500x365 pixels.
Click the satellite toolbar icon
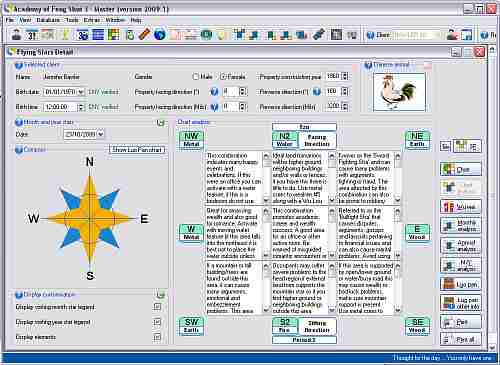tap(319, 34)
